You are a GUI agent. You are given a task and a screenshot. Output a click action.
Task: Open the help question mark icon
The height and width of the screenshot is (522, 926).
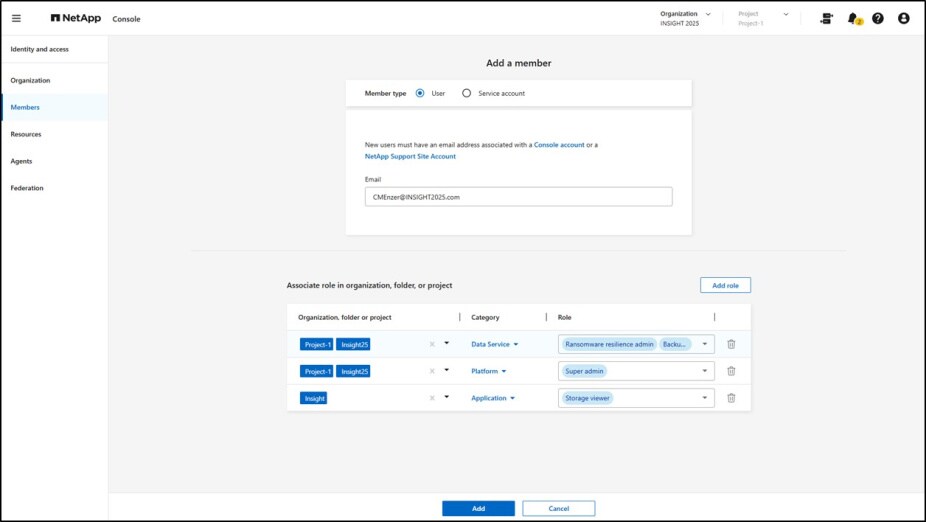[x=878, y=18]
